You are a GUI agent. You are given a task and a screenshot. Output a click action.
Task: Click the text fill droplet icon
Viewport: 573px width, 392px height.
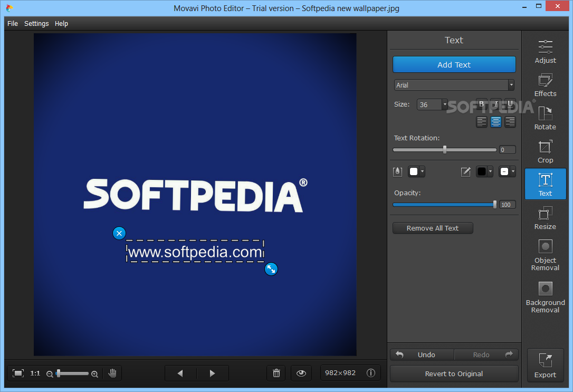[398, 171]
